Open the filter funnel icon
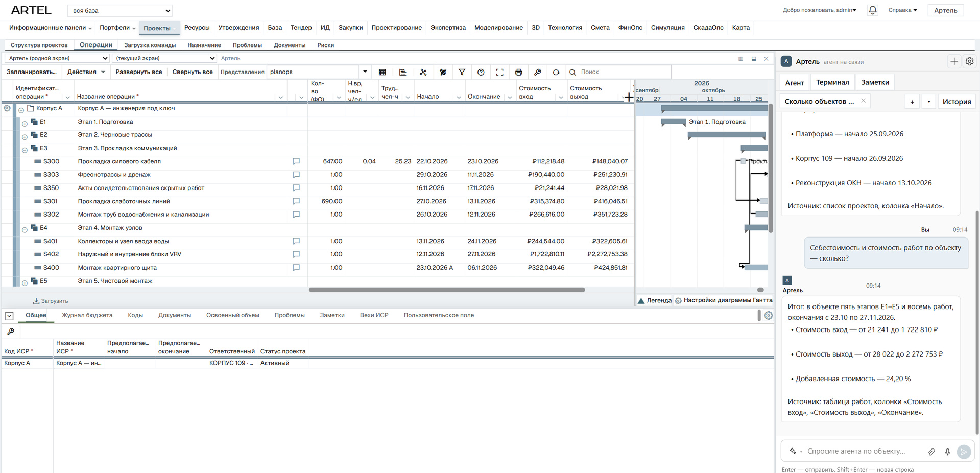 point(462,72)
